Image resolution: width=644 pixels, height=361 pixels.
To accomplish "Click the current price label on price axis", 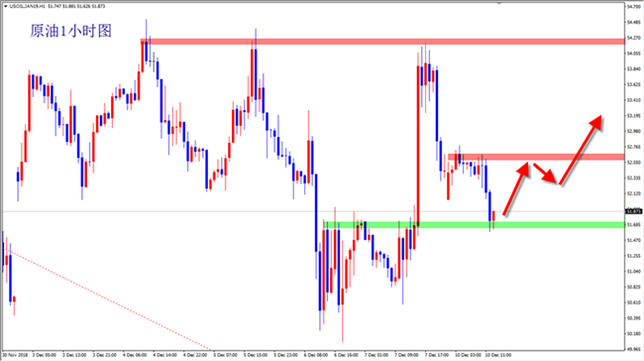I will point(633,211).
